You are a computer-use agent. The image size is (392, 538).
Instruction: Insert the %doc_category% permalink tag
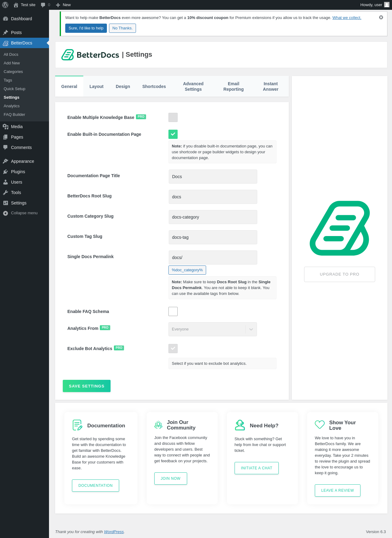187,270
